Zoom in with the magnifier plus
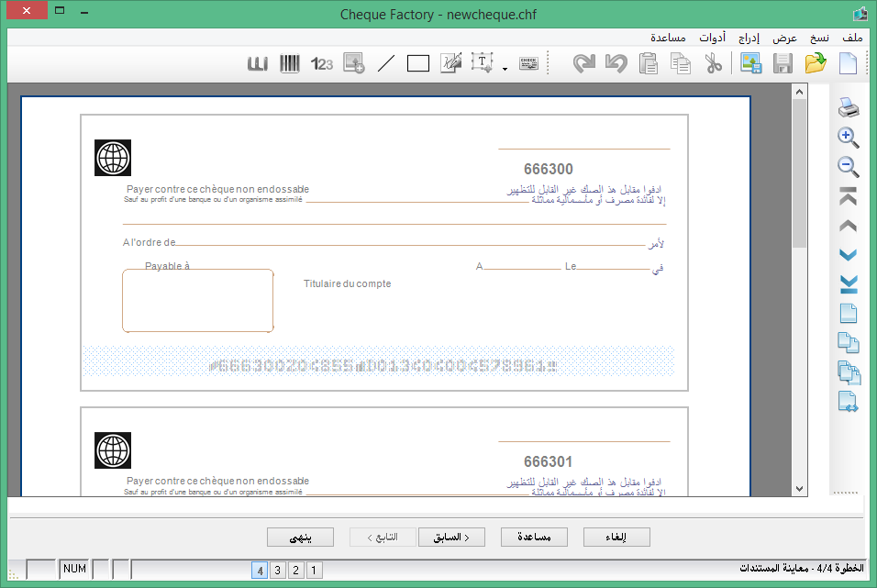Image resolution: width=877 pixels, height=588 pixels. tap(849, 138)
